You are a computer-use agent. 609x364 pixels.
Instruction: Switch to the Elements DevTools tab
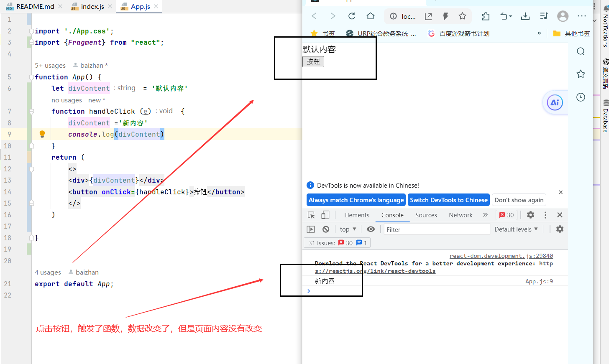click(357, 215)
